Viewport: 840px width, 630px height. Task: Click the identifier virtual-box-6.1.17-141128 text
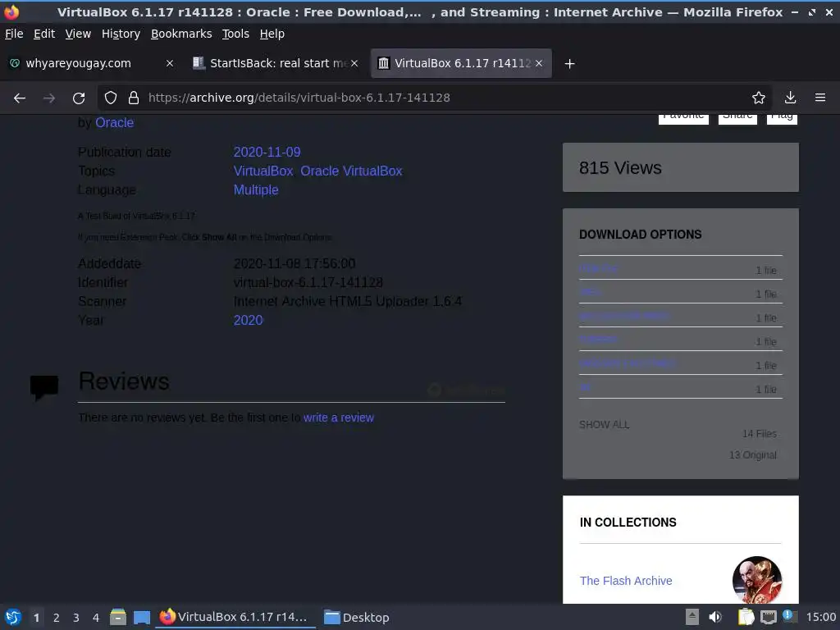(x=308, y=282)
